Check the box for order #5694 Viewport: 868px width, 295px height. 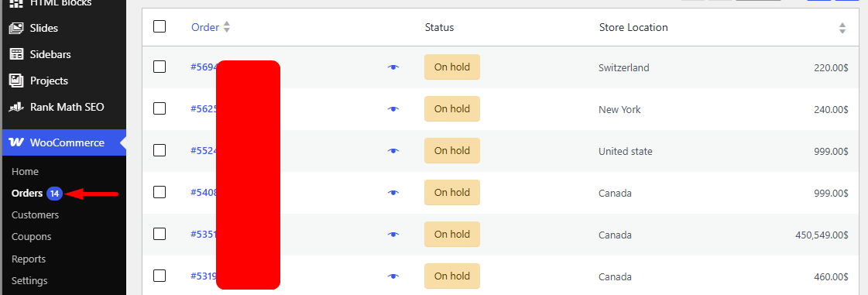point(160,67)
